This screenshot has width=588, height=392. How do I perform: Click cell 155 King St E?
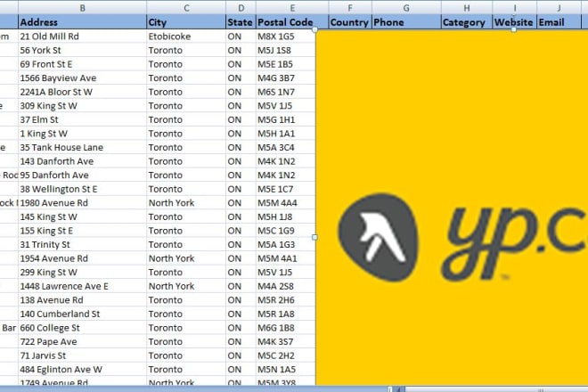(x=82, y=231)
